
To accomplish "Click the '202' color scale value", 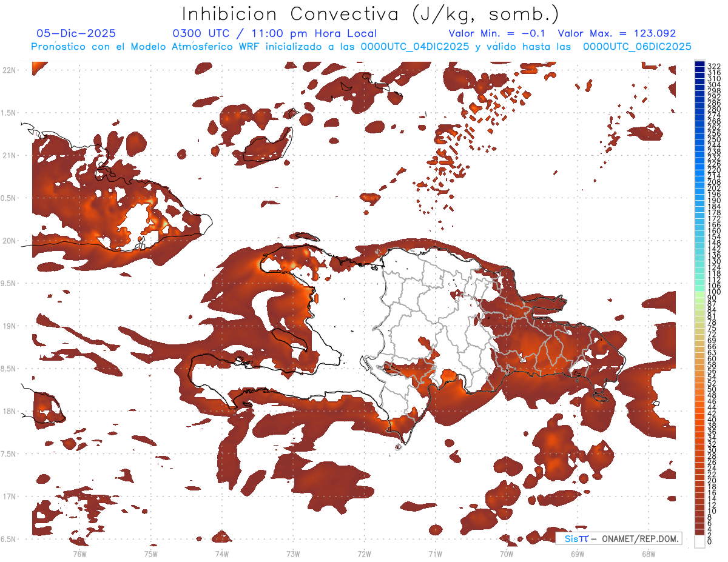I will tap(714, 188).
